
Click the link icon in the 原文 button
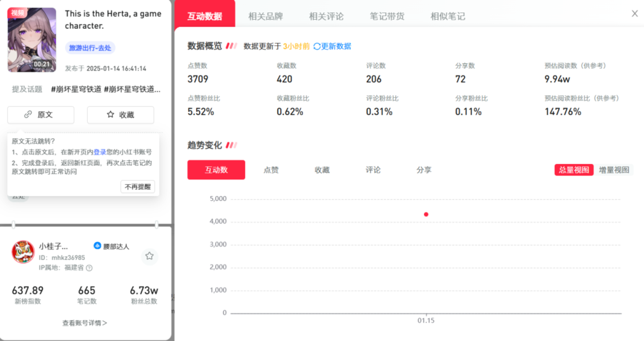28,115
